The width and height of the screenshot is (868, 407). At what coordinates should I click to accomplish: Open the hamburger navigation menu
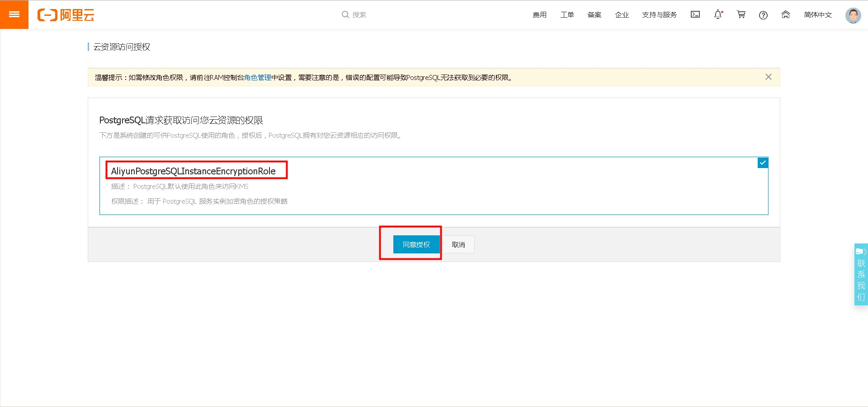14,14
